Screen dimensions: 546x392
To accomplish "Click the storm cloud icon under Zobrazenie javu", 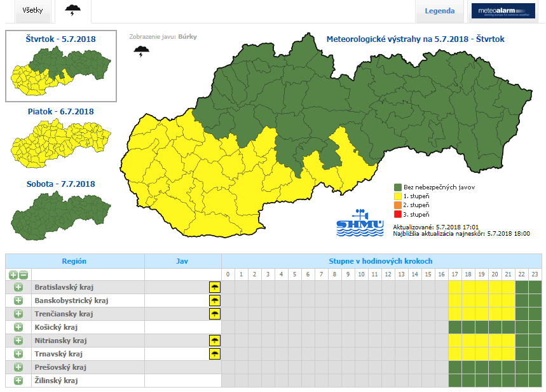I will [x=142, y=52].
